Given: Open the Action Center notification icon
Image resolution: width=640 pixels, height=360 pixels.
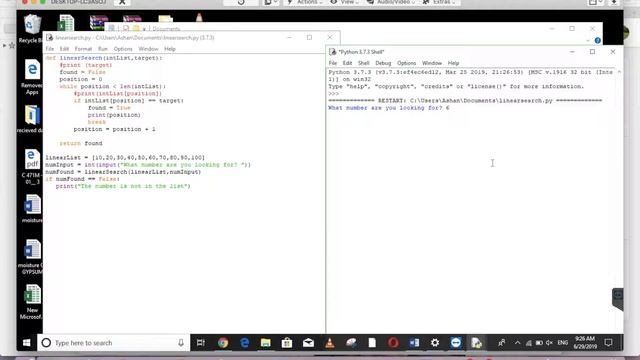Looking at the screenshot, I should pos(609,343).
